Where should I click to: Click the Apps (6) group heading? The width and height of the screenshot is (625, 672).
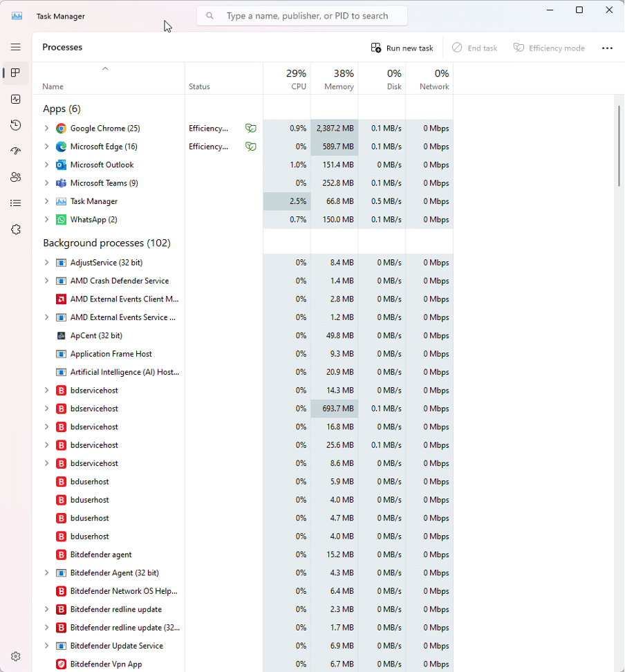click(62, 109)
